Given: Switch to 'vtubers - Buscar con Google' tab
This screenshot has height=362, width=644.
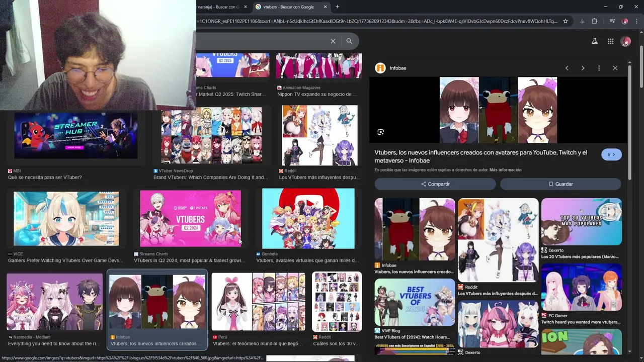Looking at the screenshot, I should click(x=289, y=7).
